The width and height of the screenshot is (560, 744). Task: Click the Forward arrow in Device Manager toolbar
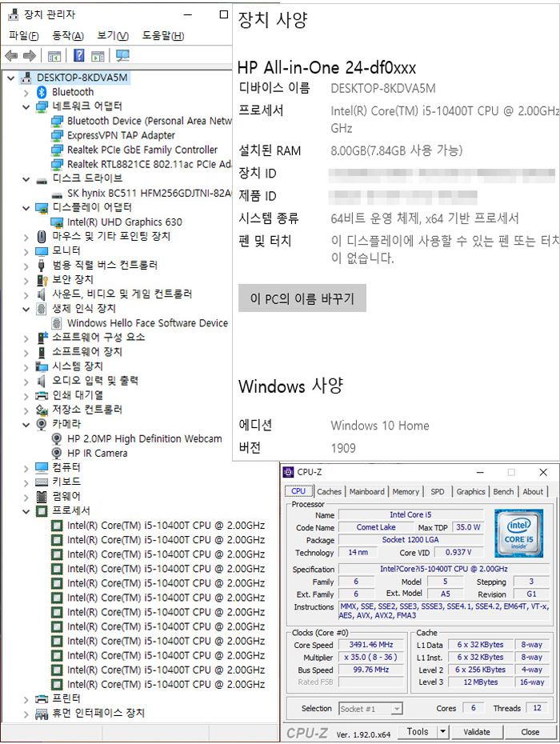click(29, 56)
